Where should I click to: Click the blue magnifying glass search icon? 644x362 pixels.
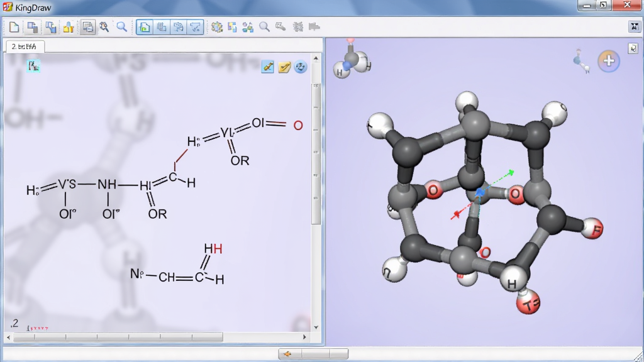121,27
